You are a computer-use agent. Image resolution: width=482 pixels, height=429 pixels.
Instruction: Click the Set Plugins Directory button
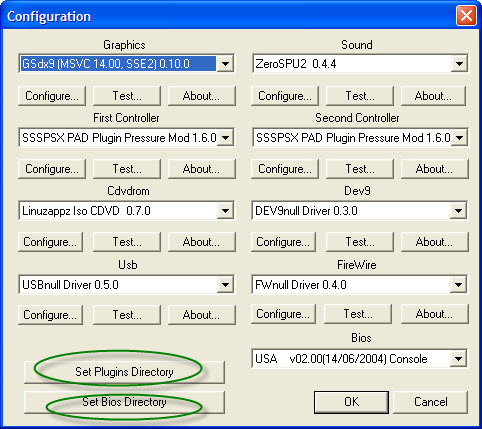(x=124, y=372)
